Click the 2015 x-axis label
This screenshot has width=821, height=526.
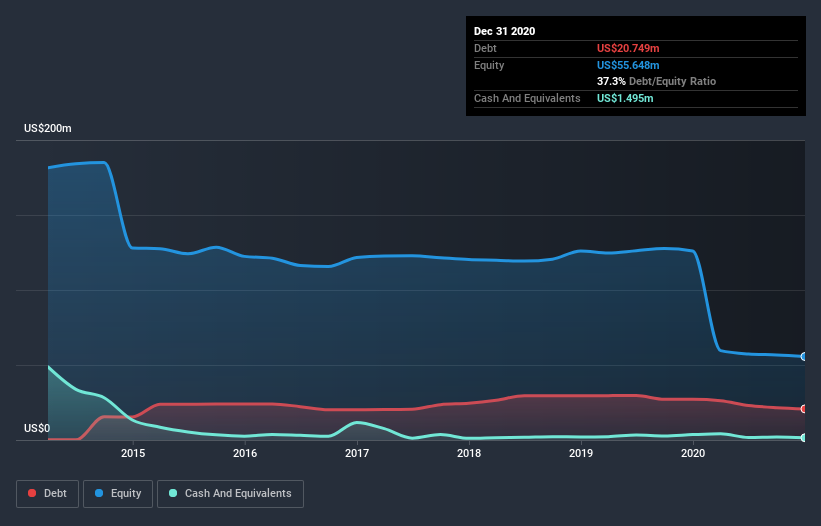[x=133, y=453]
